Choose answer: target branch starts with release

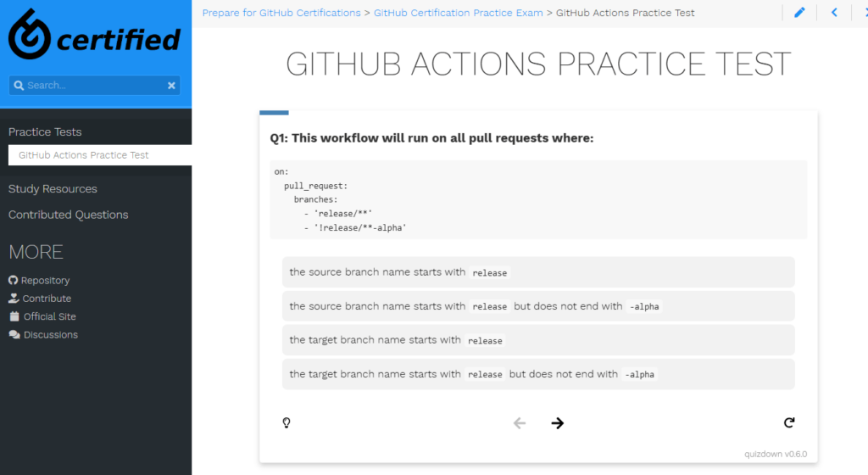tap(538, 340)
